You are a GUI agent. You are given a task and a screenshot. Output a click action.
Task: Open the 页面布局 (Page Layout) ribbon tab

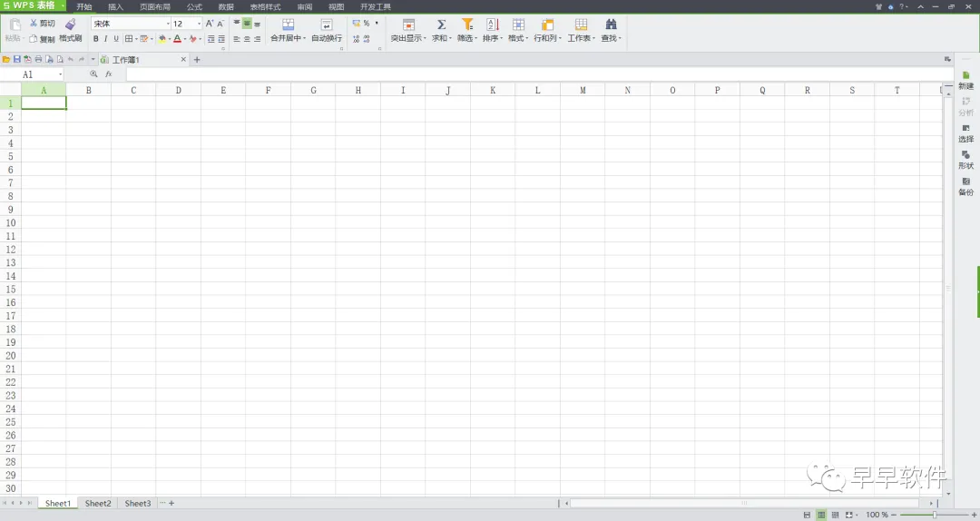click(x=155, y=7)
